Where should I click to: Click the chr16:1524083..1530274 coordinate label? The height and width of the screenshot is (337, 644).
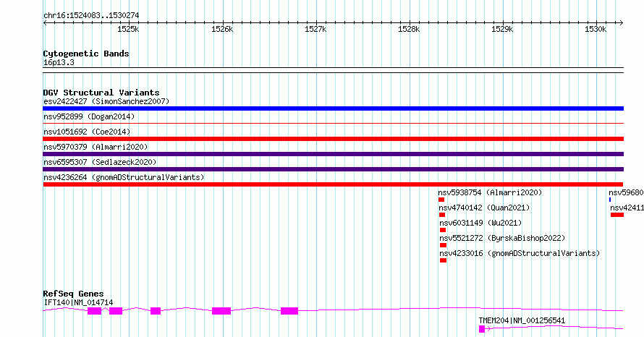coord(91,16)
